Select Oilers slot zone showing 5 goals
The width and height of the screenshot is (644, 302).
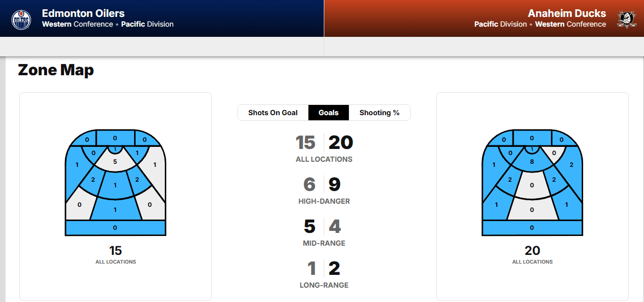point(115,162)
